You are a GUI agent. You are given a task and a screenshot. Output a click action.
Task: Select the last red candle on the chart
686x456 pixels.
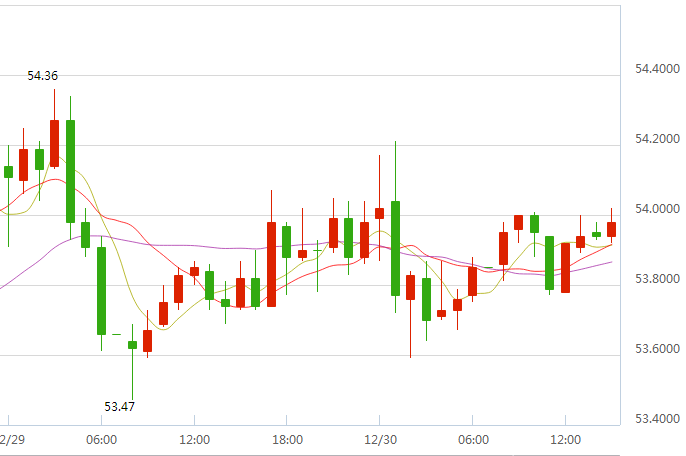(612, 229)
